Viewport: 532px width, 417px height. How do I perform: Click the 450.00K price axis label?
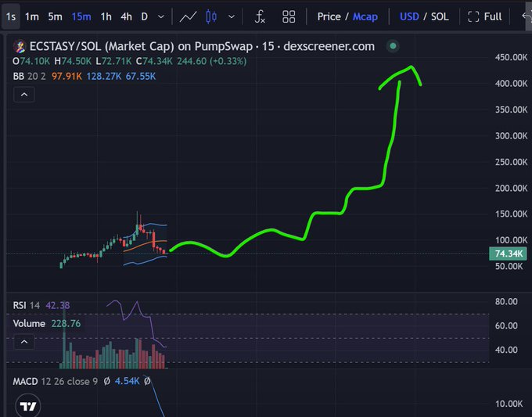(x=512, y=57)
